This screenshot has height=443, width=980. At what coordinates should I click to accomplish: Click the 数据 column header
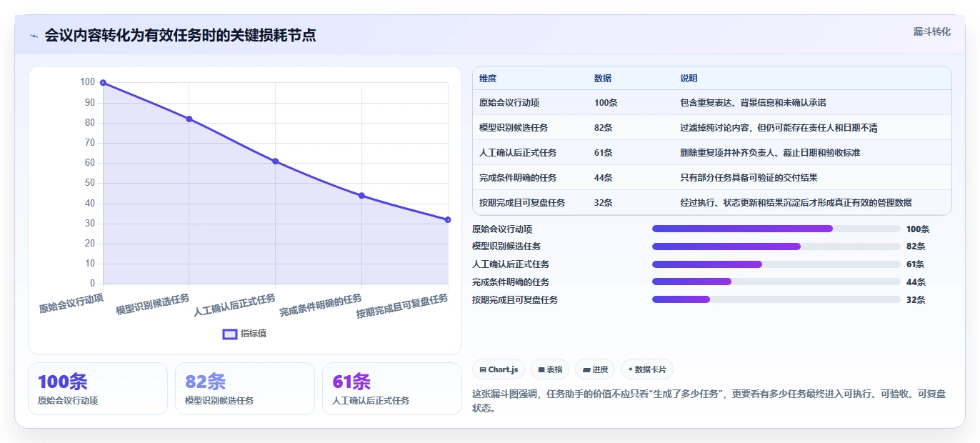(x=603, y=79)
